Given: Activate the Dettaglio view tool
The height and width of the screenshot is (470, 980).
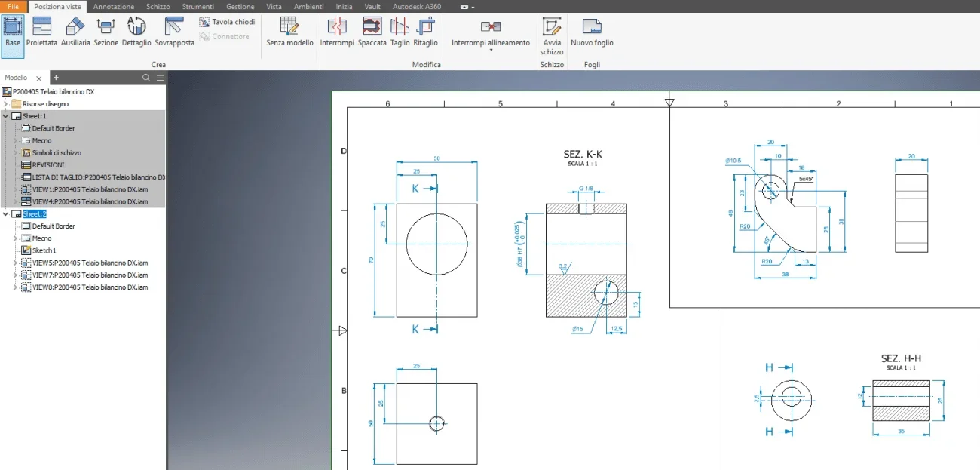Looking at the screenshot, I should click(x=136, y=32).
